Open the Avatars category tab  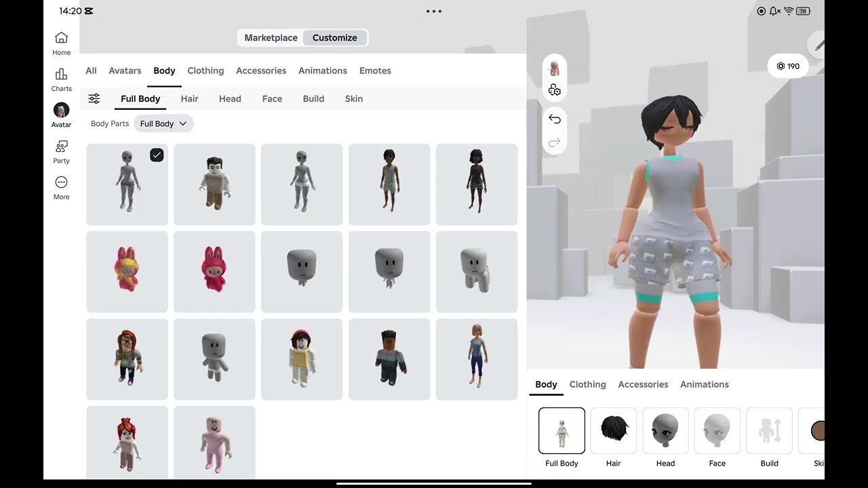[x=125, y=70]
